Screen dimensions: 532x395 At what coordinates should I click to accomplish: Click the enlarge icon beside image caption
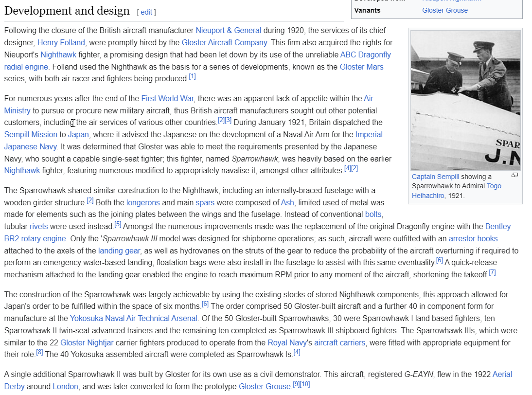514,175
